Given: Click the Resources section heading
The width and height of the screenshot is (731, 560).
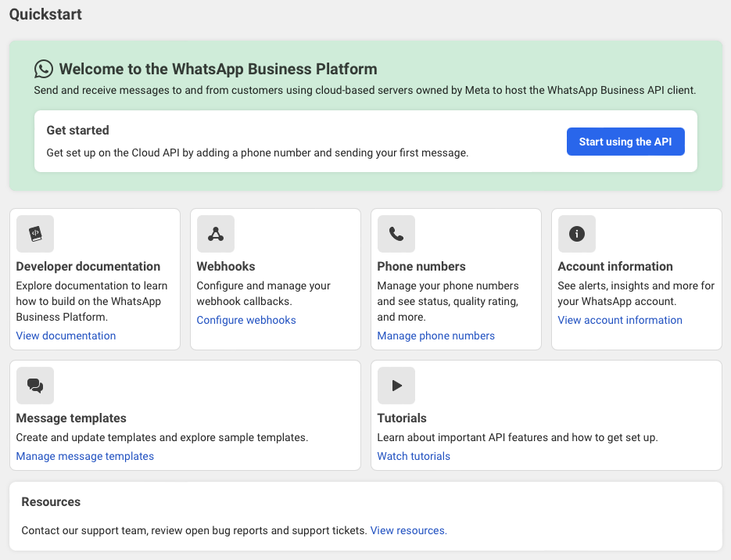Looking at the screenshot, I should coord(51,501).
